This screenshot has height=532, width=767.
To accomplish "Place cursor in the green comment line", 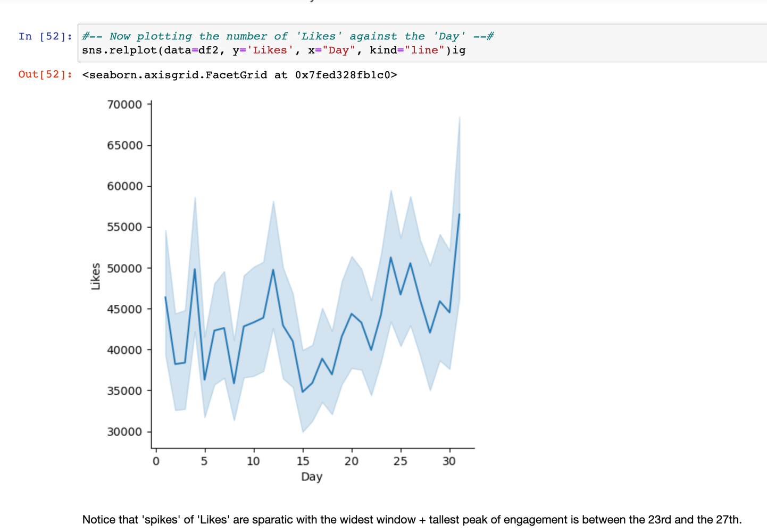I will [x=287, y=36].
